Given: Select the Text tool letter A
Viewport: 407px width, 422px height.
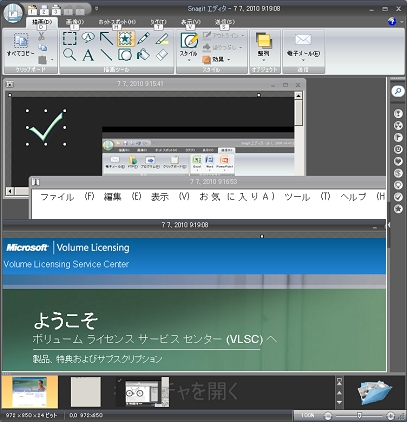Looking at the screenshot, I should [88, 55].
